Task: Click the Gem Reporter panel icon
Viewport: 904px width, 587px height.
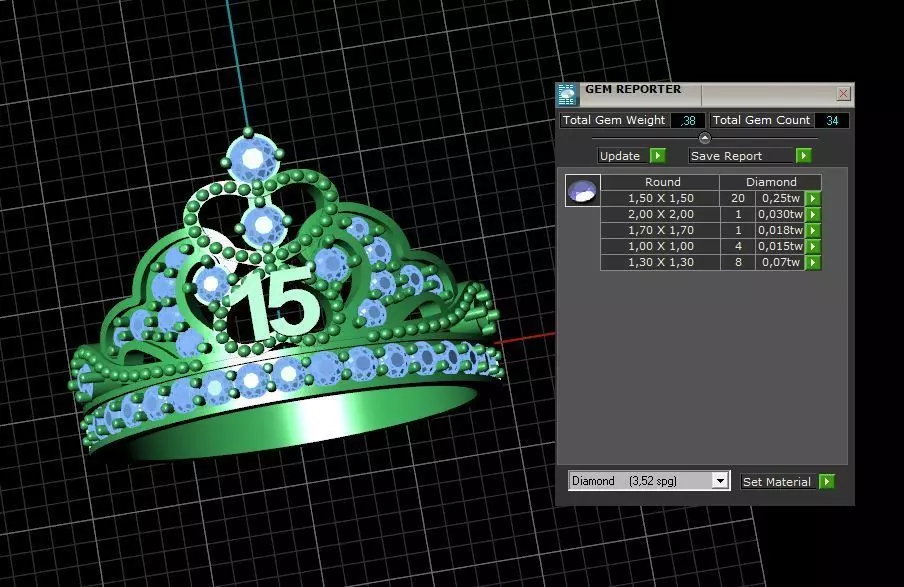Action: tap(567, 95)
